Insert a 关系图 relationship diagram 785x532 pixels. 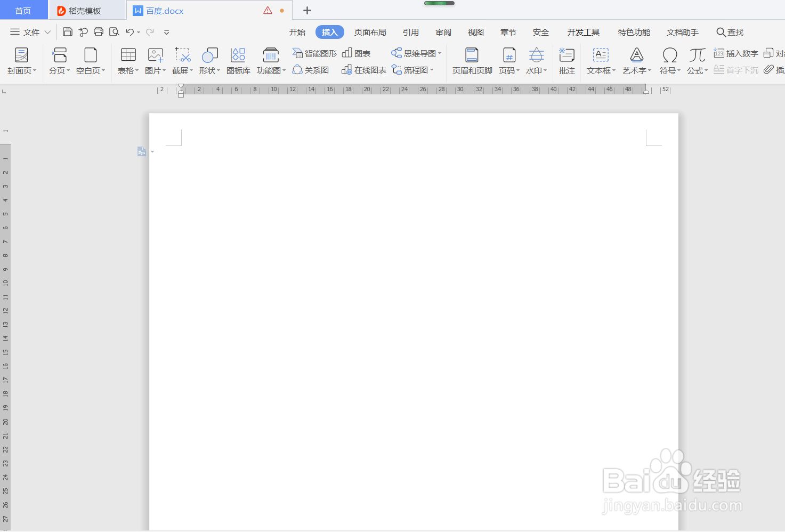pyautogui.click(x=310, y=70)
